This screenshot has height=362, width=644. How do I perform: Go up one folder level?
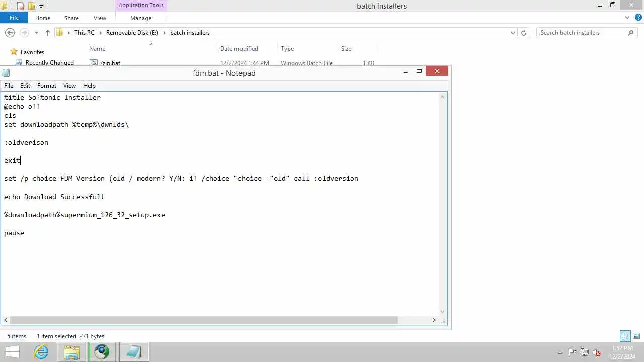pyautogui.click(x=48, y=33)
